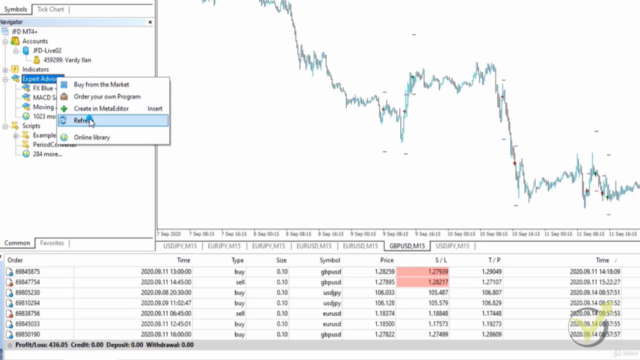Click the Accounts folder icon
The image size is (640, 360).
tap(15, 41)
